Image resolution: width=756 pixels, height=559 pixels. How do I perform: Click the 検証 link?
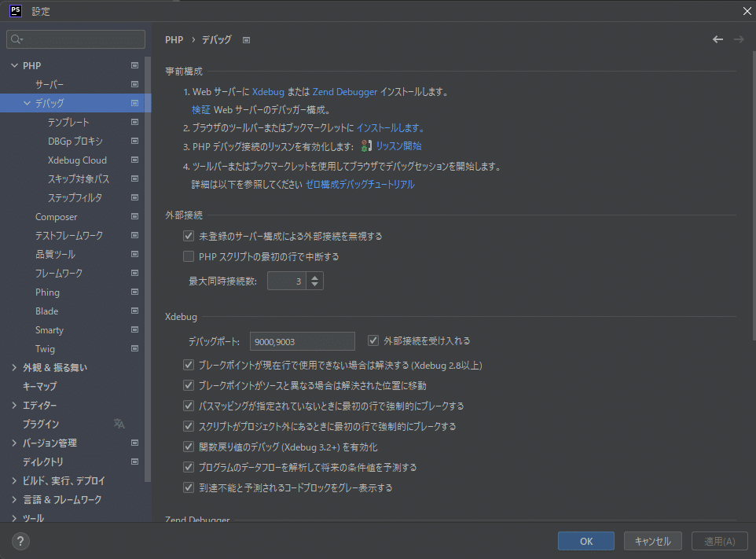[201, 110]
